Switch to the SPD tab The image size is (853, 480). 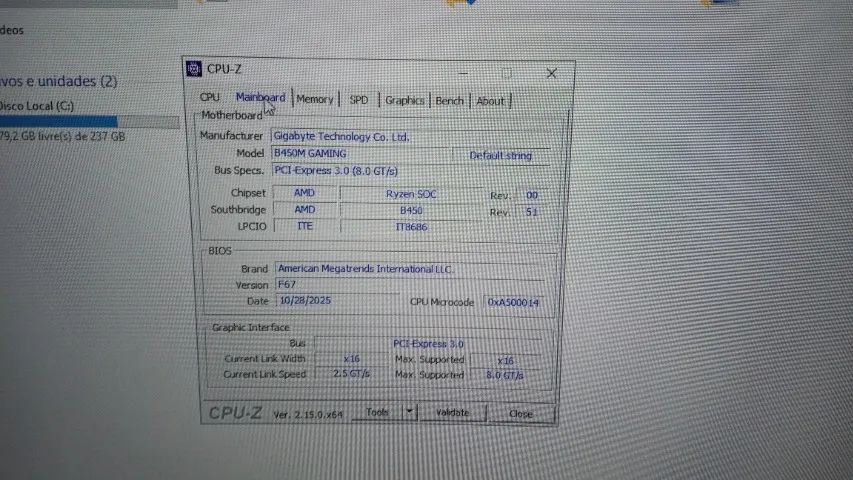point(358,100)
